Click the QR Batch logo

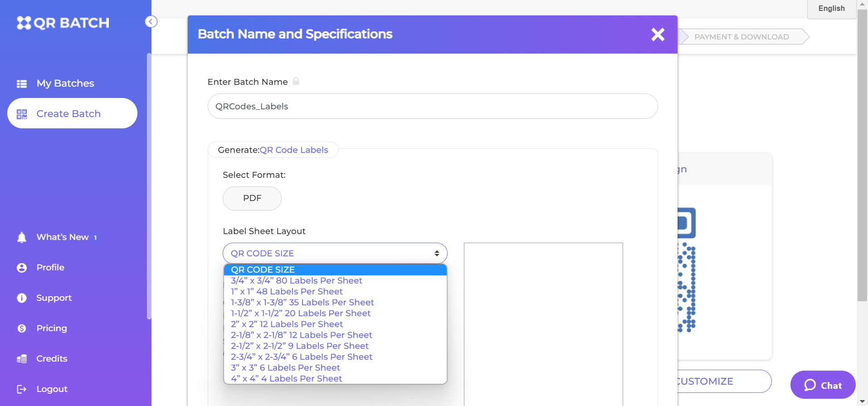tap(63, 23)
